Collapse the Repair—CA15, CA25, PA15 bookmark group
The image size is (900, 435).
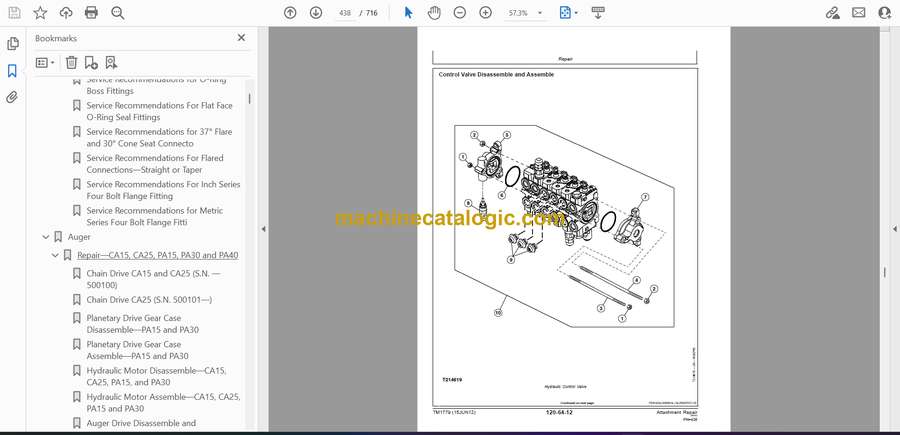(x=55, y=255)
